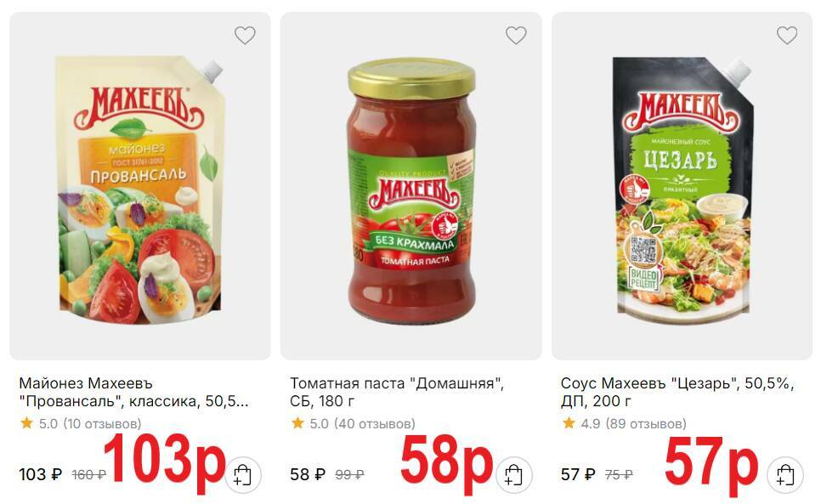Click the star rating on tomato paste
Viewport: 821px width, 504px height.
pyautogui.click(x=297, y=423)
